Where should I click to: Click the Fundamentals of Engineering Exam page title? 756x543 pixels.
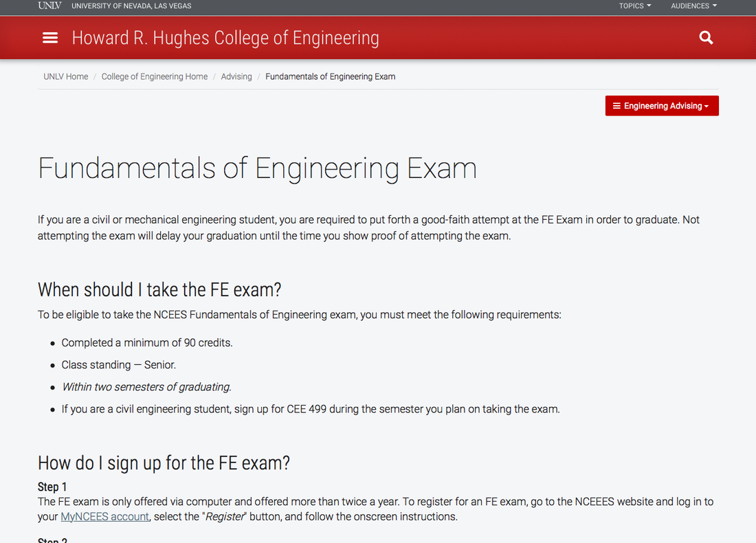click(x=257, y=168)
